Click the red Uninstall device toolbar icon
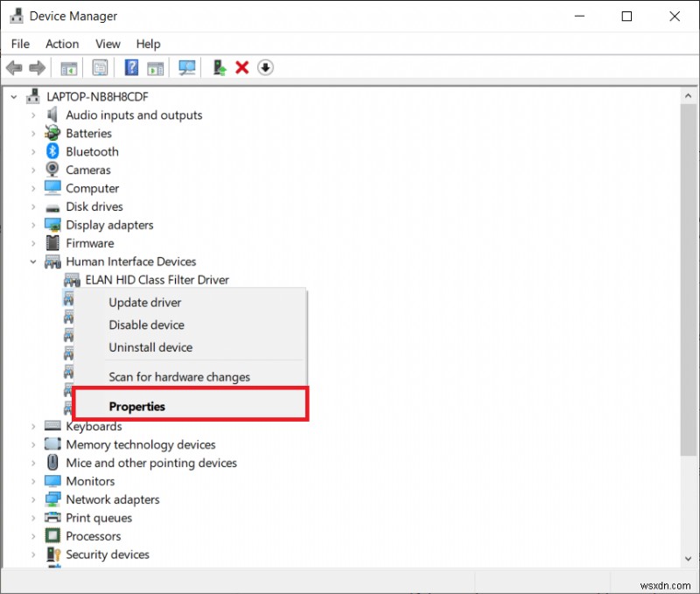Viewport: 700px width, 594px height. [242, 67]
